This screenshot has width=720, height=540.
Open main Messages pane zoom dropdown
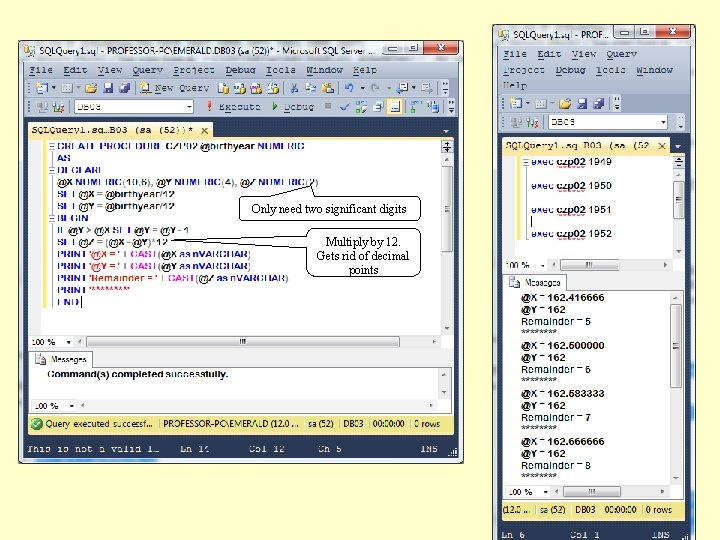pyautogui.click(x=72, y=406)
